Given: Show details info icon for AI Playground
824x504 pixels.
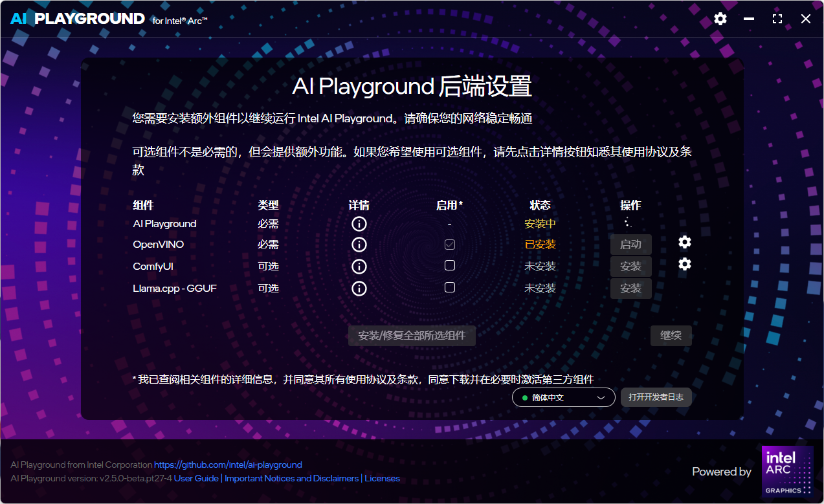Looking at the screenshot, I should [359, 224].
